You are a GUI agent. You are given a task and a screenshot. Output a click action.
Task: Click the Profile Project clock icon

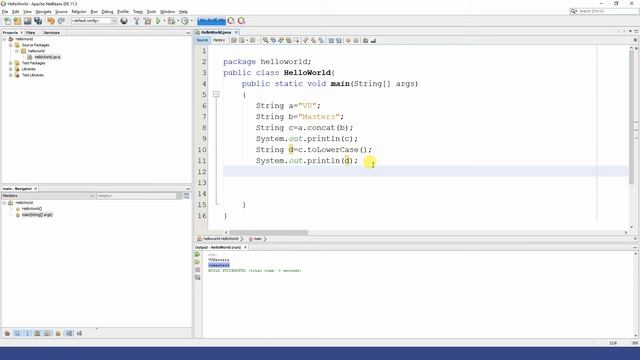[185, 21]
